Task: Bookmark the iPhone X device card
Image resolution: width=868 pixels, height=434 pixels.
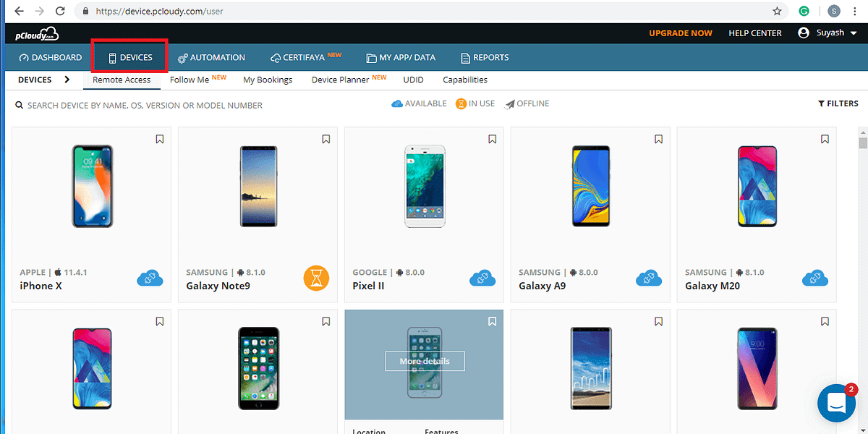Action: point(160,139)
